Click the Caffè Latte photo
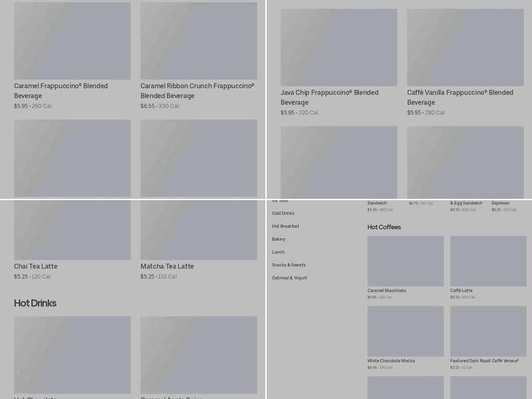This screenshot has width=532, height=399. click(x=488, y=261)
